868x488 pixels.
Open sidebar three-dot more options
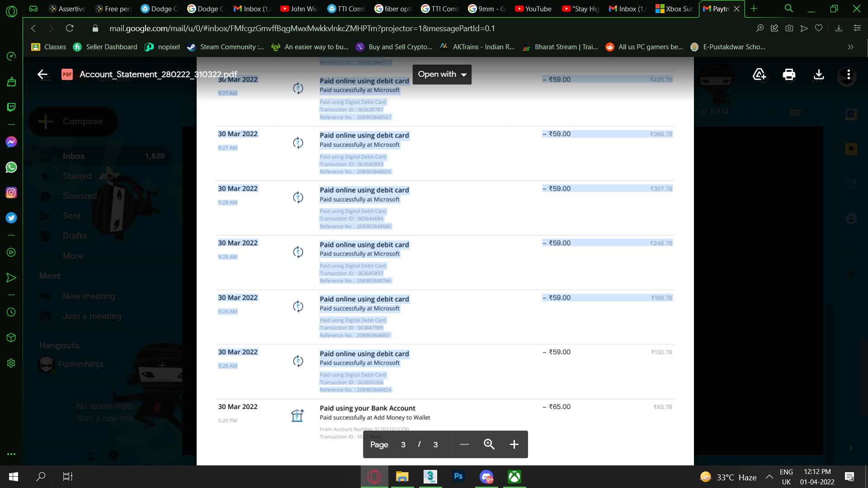click(x=11, y=454)
